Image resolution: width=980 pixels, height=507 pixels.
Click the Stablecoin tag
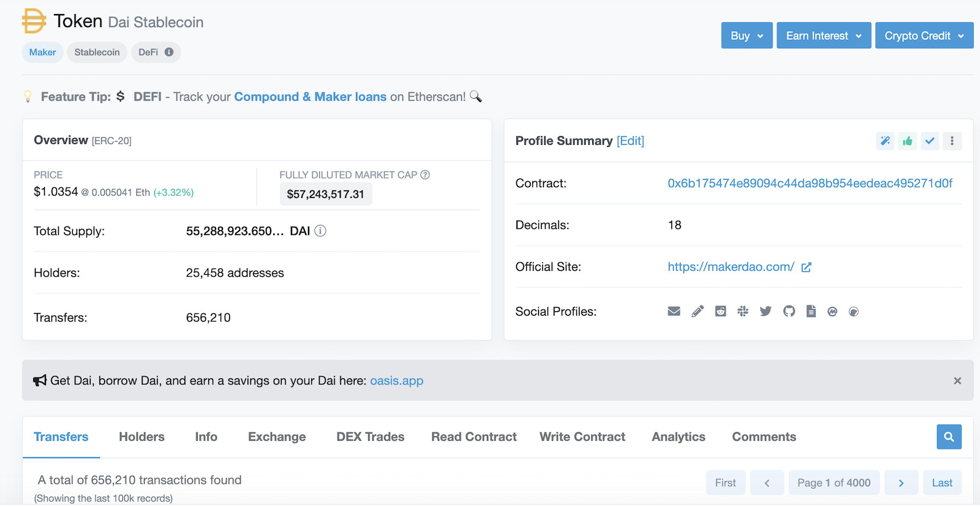point(97,52)
